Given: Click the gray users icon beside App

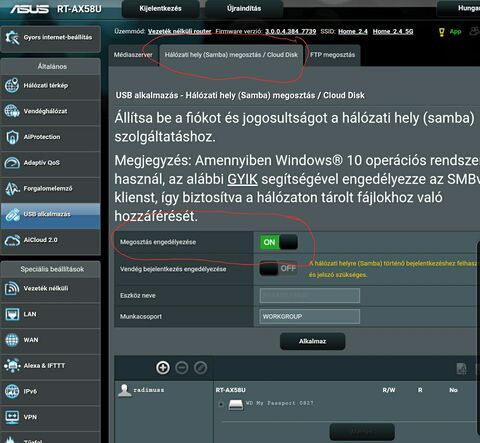Looking at the screenshot, I should pyautogui.click(x=474, y=31).
